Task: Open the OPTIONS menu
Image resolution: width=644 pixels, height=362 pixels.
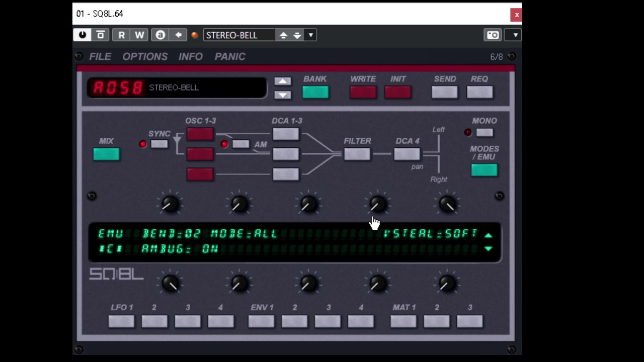Action: pos(145,57)
